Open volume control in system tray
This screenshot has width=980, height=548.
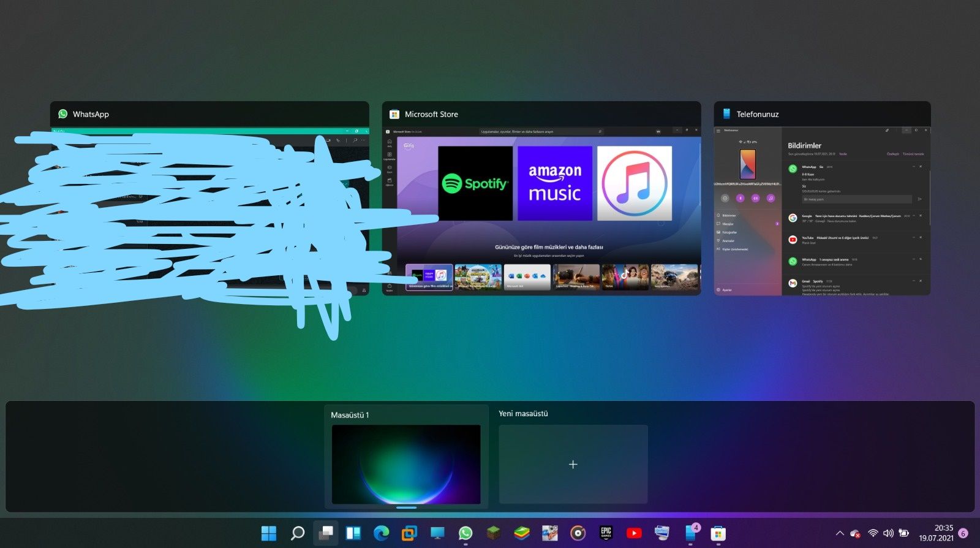888,533
